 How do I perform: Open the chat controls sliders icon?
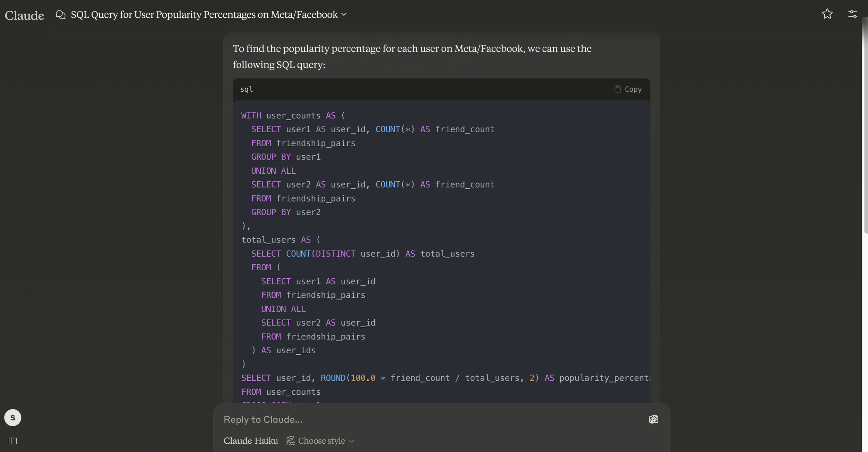point(852,14)
